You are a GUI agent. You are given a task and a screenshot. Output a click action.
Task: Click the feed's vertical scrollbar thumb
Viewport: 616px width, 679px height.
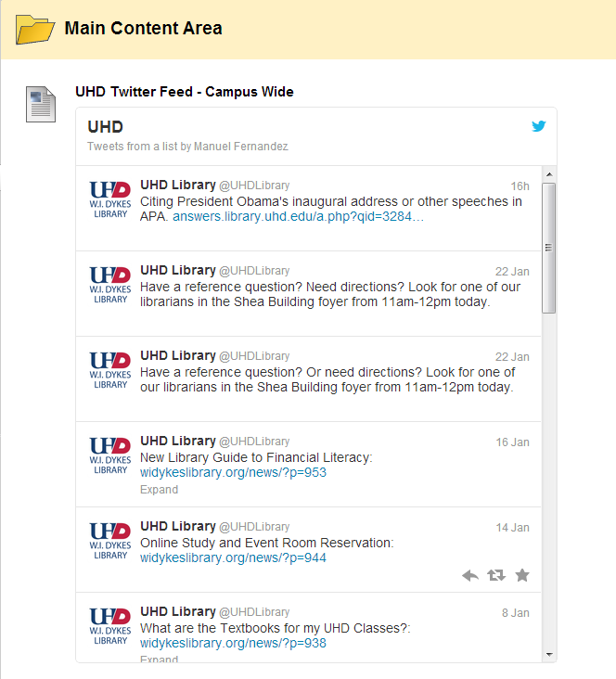[549, 248]
